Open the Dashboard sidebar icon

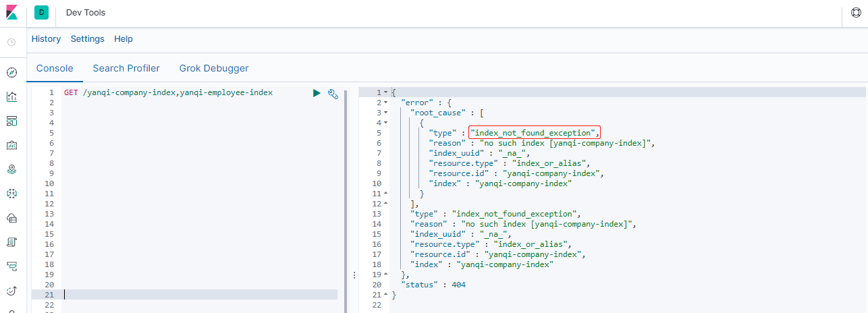(11, 121)
